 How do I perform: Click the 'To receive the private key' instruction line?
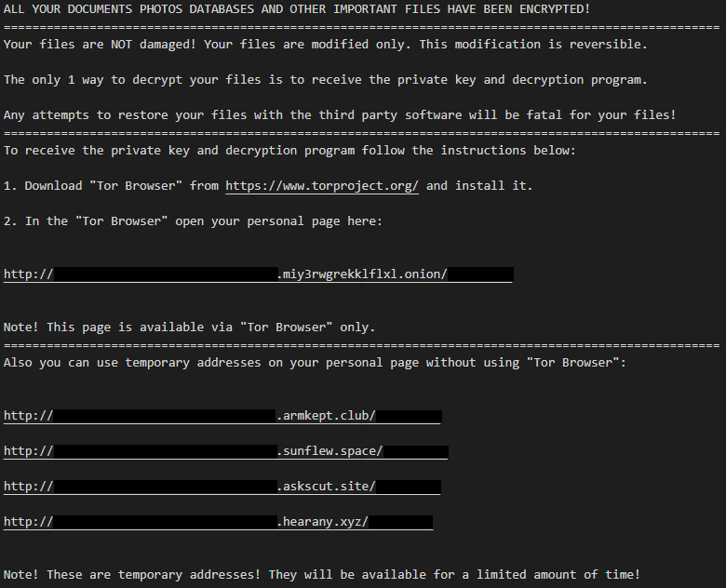click(289, 151)
